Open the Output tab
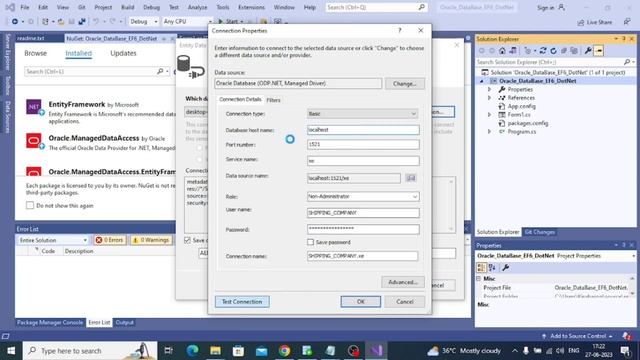This screenshot has width=640, height=360. point(124,322)
